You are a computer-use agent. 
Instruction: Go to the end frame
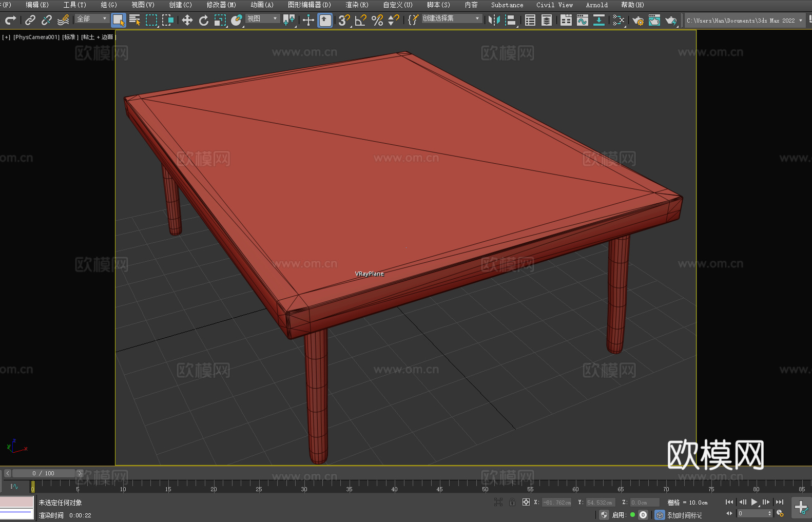[779, 502]
